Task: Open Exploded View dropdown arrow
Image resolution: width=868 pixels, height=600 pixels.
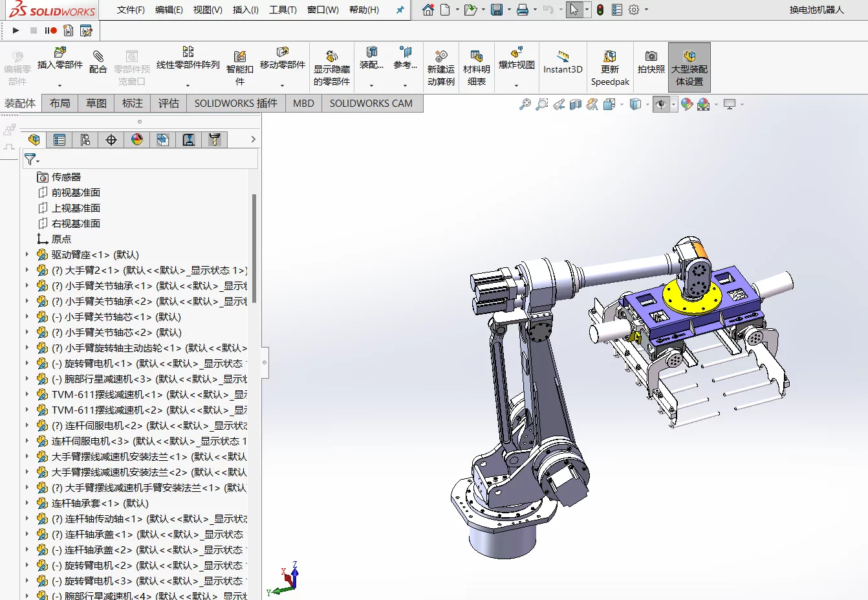Action: (x=516, y=85)
